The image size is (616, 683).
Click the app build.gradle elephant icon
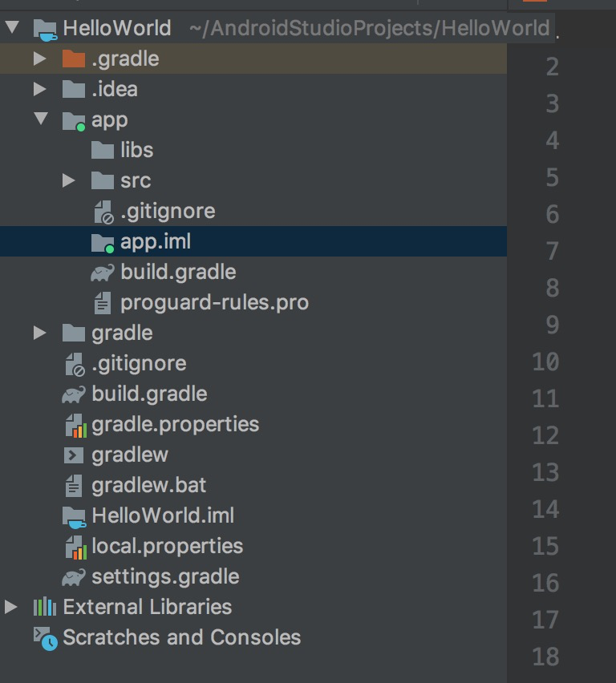[103, 273]
